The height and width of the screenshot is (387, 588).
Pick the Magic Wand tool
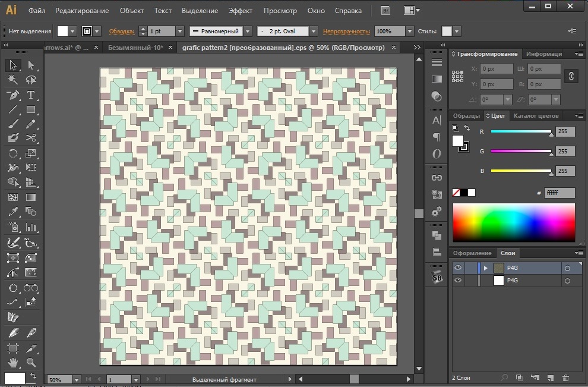(12, 80)
